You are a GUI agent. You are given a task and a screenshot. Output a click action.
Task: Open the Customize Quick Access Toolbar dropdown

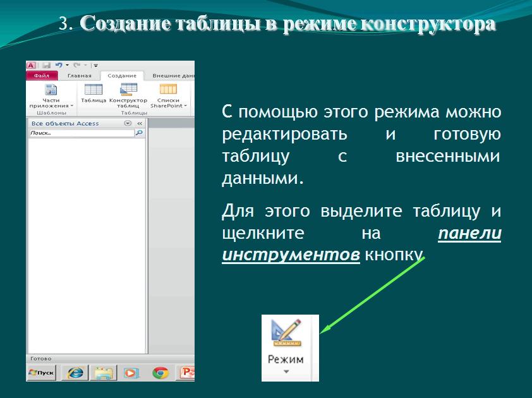click(x=95, y=65)
